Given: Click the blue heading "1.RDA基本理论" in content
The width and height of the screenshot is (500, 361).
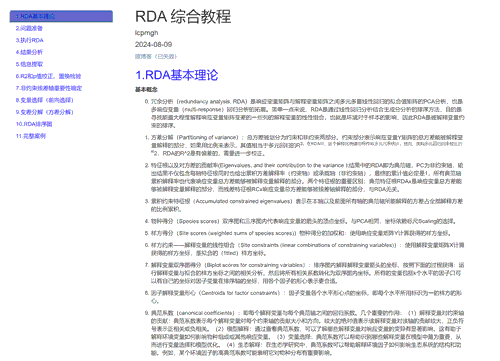Looking at the screenshot, I should pyautogui.click(x=177, y=75).
